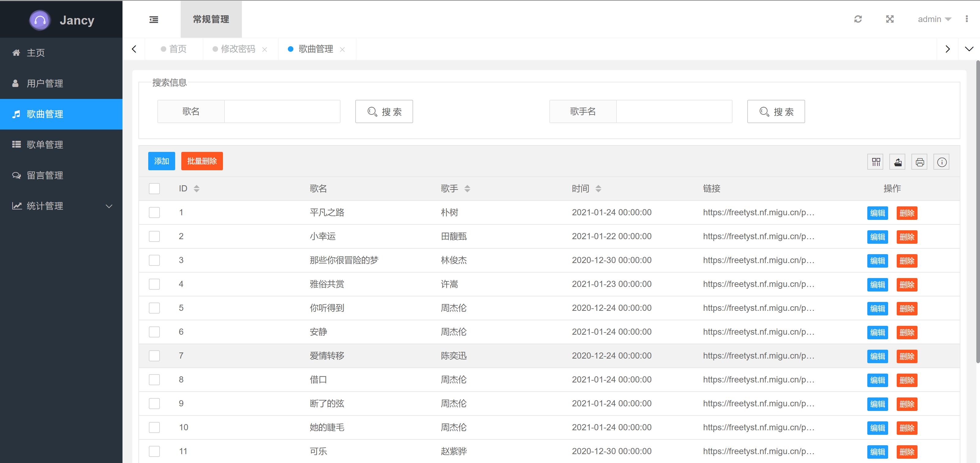Screen dimensions: 980x463
Task: Enter fullscreen mode via the expand icon
Action: tap(890, 19)
